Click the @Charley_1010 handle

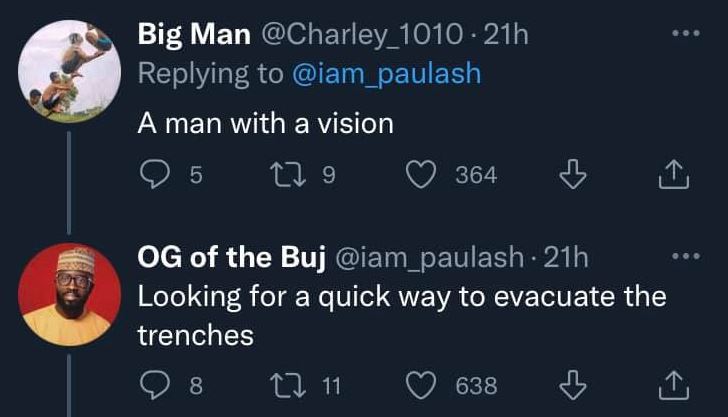coord(364,36)
